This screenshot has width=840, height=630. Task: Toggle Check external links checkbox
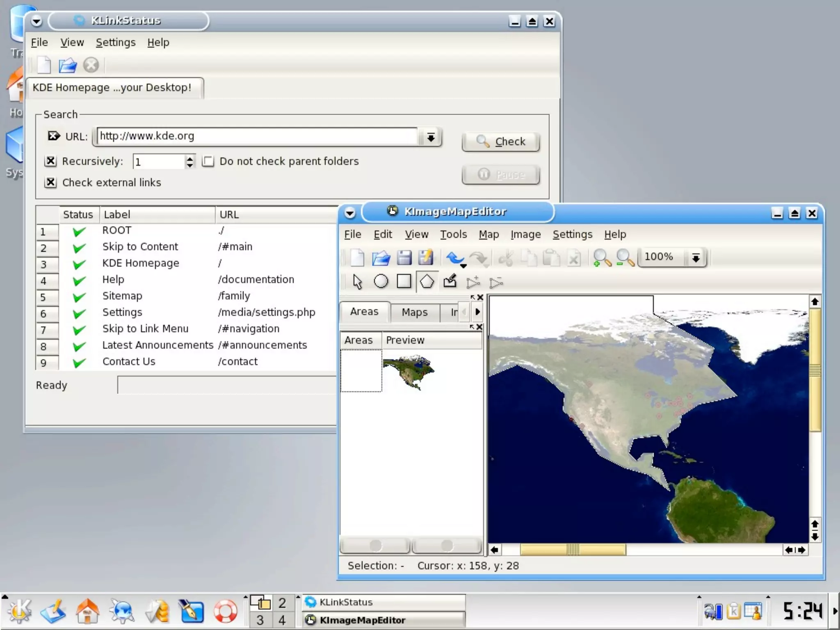50,182
